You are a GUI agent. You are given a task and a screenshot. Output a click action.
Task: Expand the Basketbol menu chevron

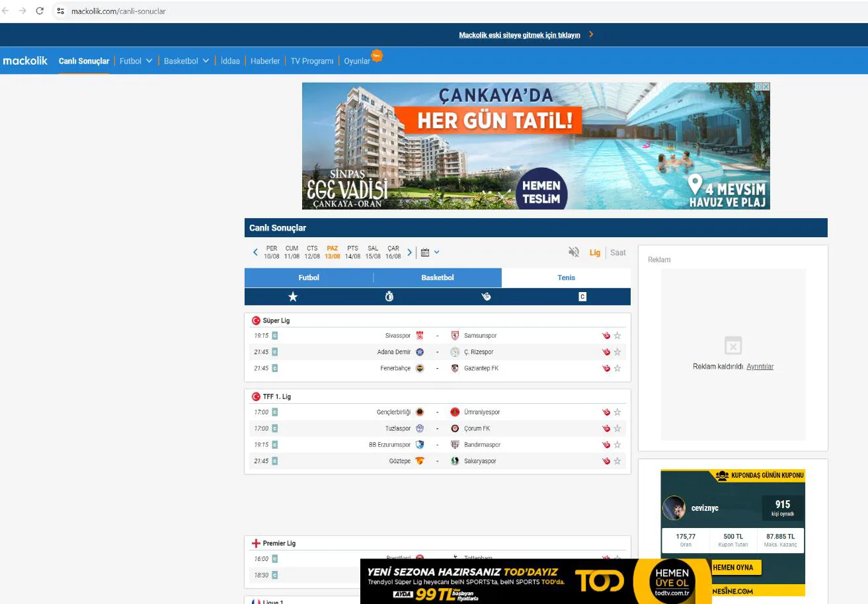coord(206,61)
